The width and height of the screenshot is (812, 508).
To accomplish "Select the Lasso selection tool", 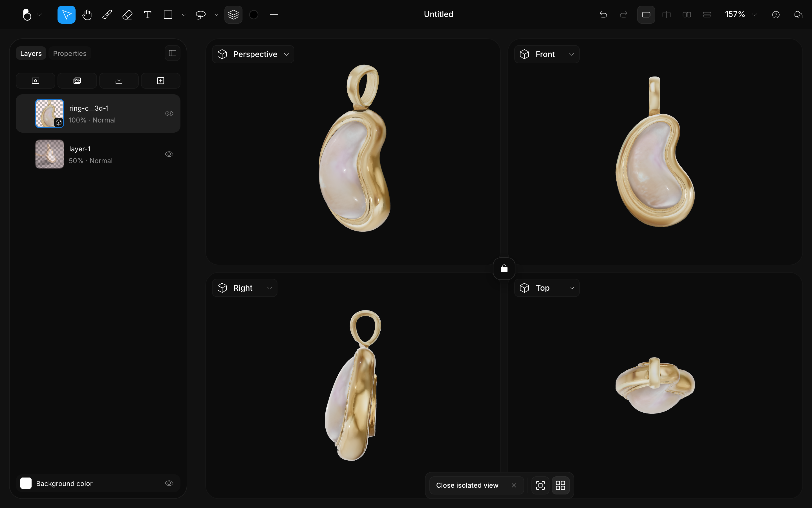I will click(201, 14).
